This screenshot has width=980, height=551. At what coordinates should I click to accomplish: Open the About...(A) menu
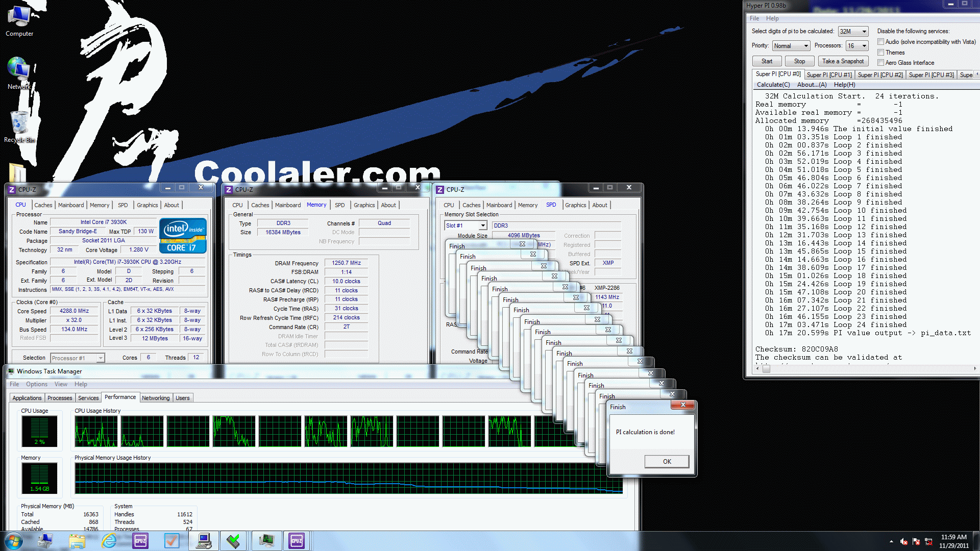[812, 85]
